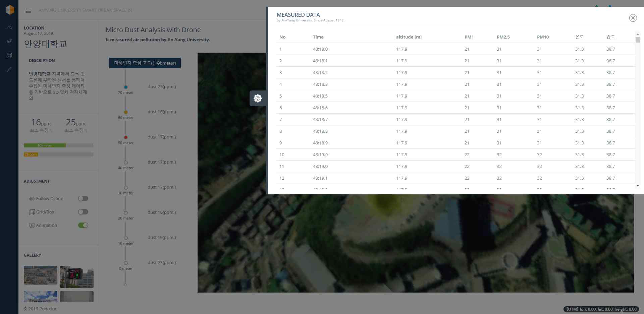The height and width of the screenshot is (314, 644).
Task: Select the 20 meter altitude marker
Action: click(126, 213)
